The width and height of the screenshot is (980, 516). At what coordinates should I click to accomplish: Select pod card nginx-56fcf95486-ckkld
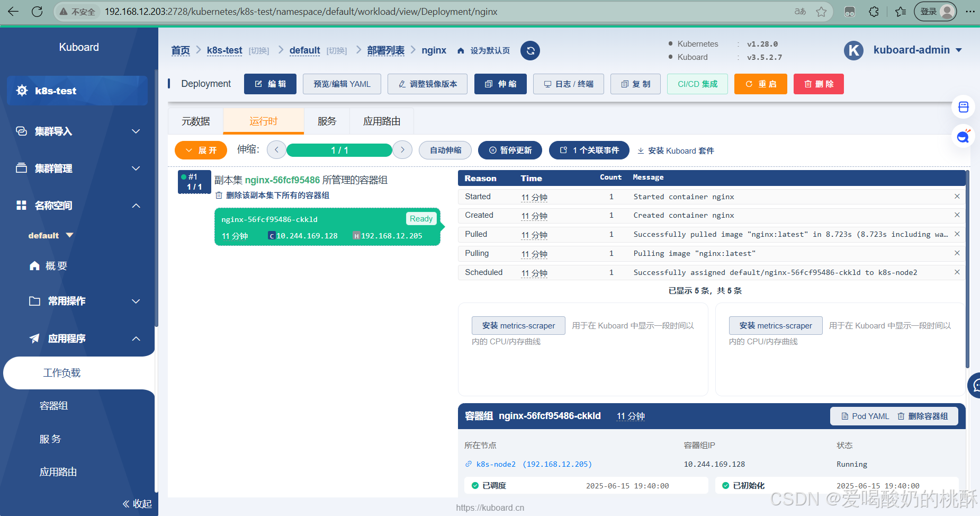coord(327,227)
